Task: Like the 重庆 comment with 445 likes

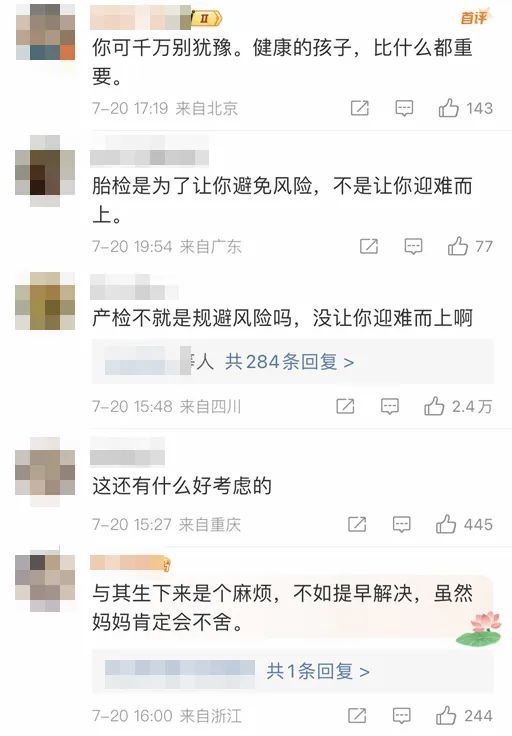Action: 446,524
